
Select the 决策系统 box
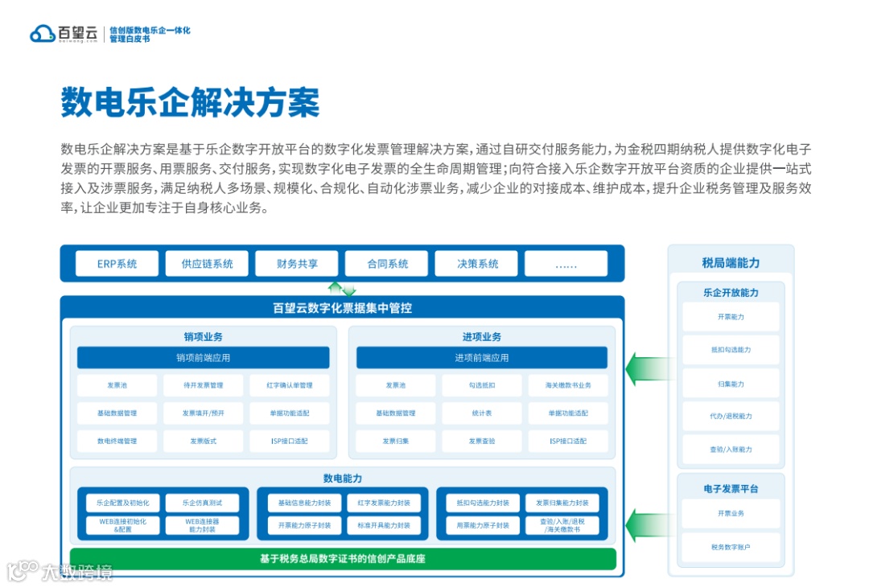[476, 264]
